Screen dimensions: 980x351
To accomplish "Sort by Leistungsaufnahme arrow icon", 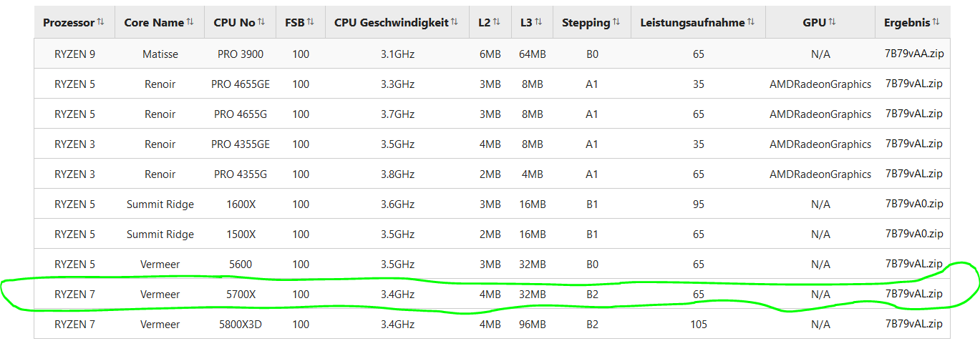I will (751, 22).
